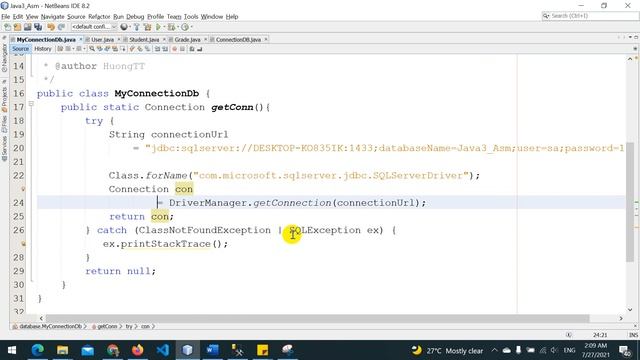640x360 pixels.
Task: Close the MyConnectionDb.java tab
Action: (81, 39)
